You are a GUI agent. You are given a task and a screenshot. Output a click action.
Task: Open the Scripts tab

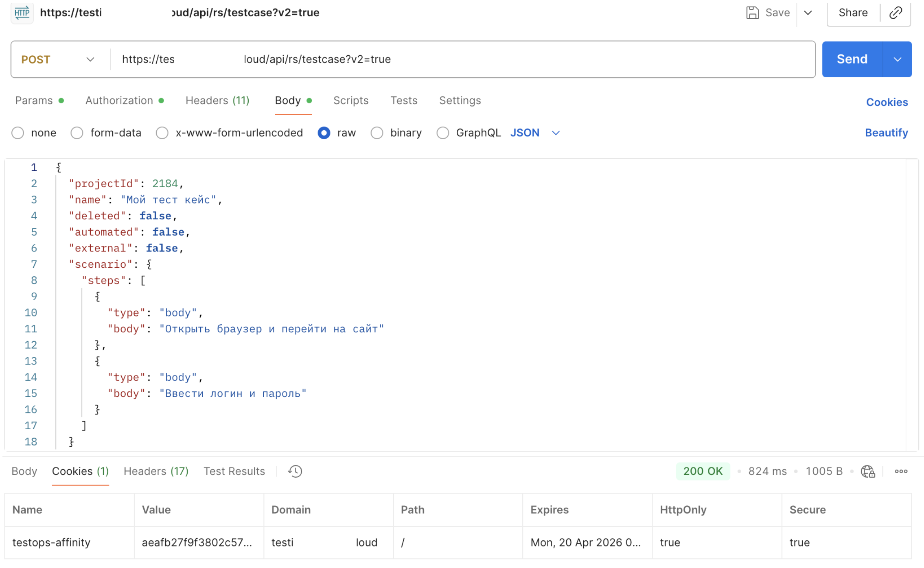350,100
